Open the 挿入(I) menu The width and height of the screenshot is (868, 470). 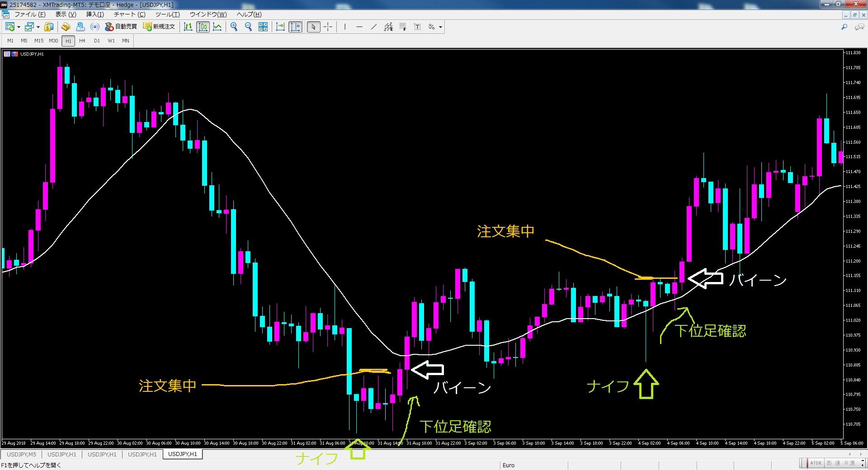pos(95,14)
